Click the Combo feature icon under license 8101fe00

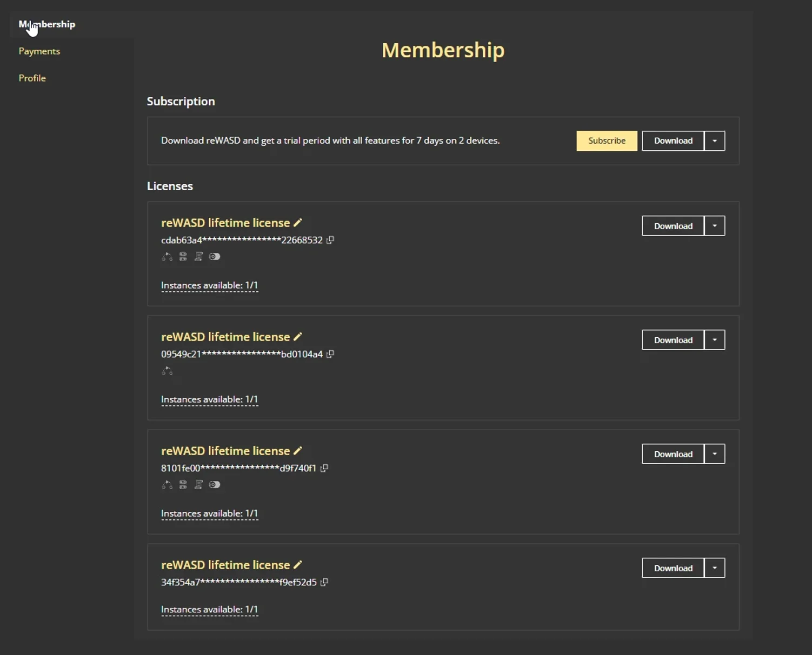[x=167, y=485]
